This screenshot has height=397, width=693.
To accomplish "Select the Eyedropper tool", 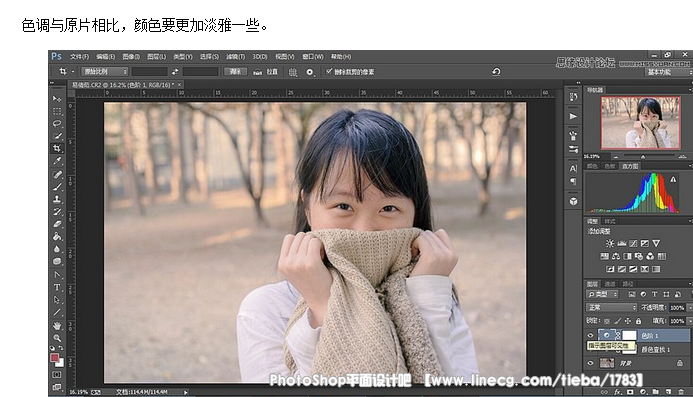I will point(57,161).
